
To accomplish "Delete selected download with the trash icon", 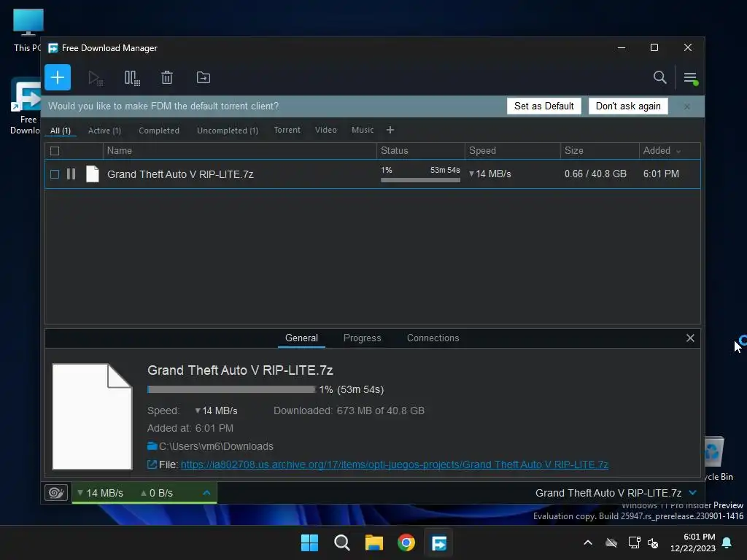I will click(167, 77).
